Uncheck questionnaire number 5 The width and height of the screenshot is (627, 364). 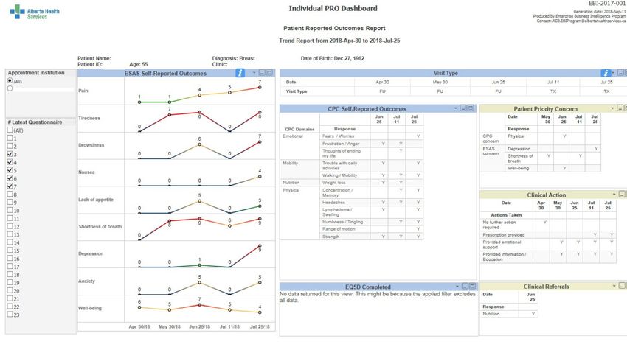[10, 169]
